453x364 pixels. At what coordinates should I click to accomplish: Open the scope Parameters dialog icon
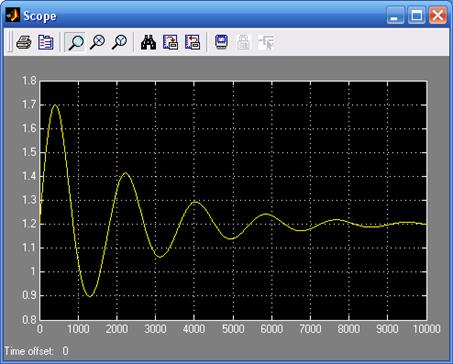tap(45, 42)
